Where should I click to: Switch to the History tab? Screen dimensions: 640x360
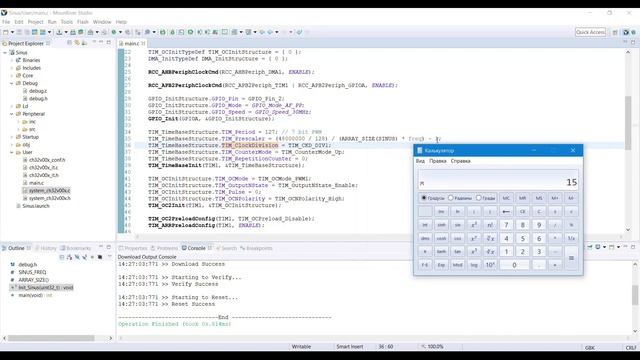pyautogui.click(x=45, y=248)
